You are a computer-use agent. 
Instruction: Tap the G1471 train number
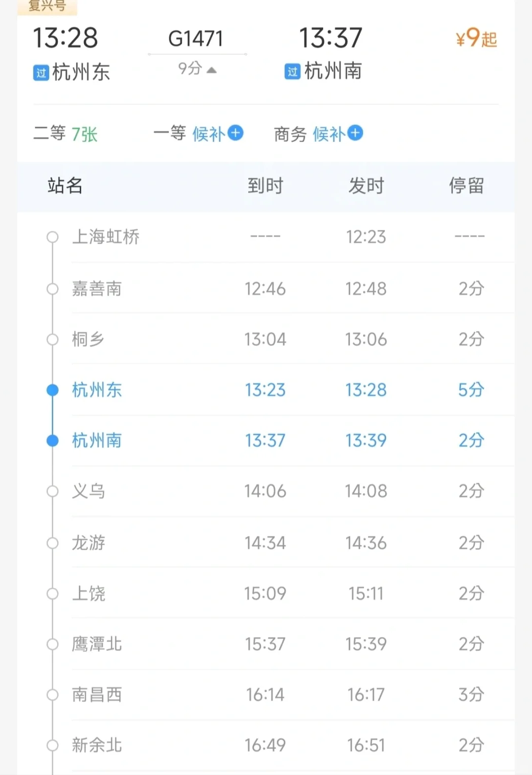click(196, 38)
